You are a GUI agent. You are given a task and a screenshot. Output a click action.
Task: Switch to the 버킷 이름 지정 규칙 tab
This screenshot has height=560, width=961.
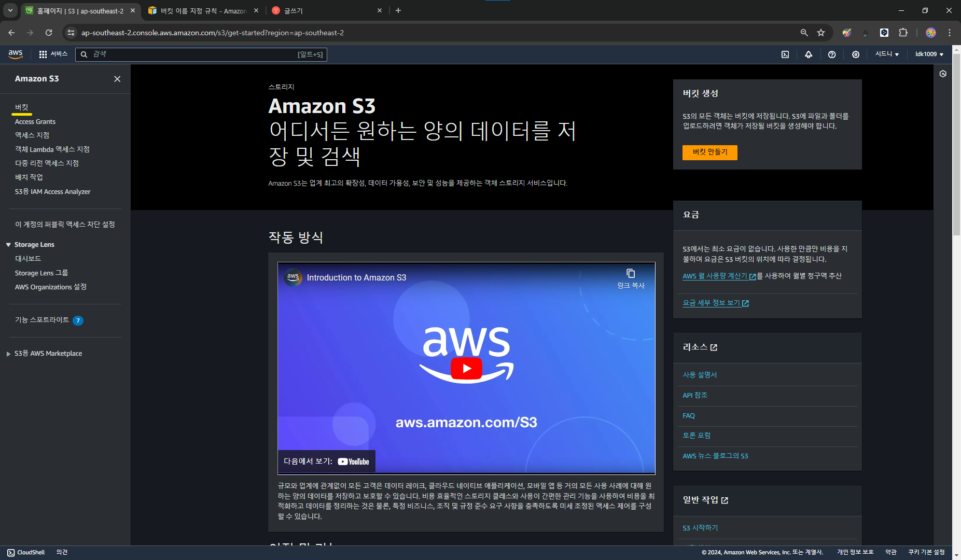202,10
